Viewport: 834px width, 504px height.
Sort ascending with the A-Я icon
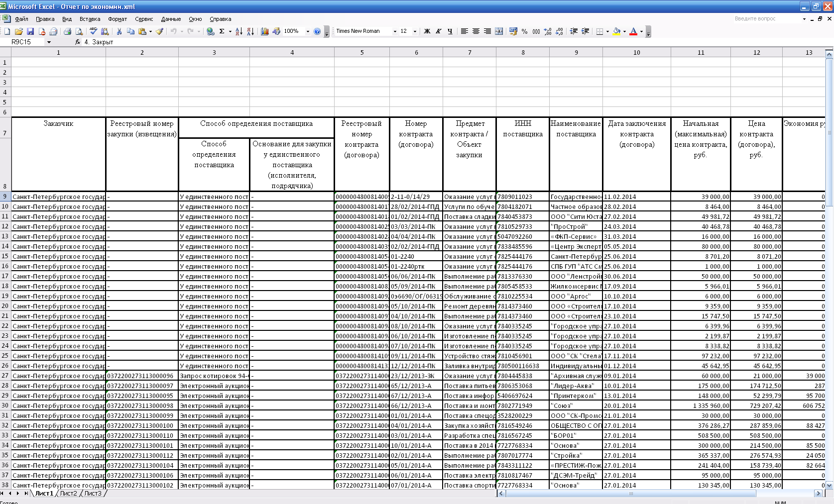[239, 31]
